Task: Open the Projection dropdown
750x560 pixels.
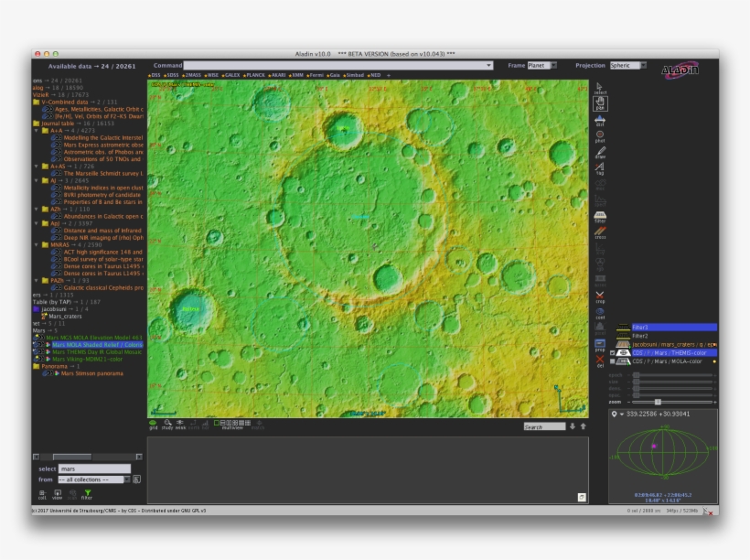Action: (627, 66)
